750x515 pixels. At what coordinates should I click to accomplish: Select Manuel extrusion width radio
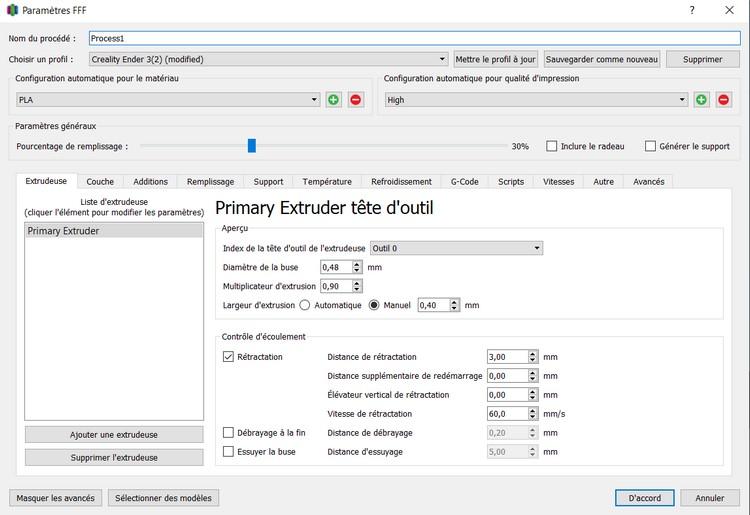[x=374, y=305]
